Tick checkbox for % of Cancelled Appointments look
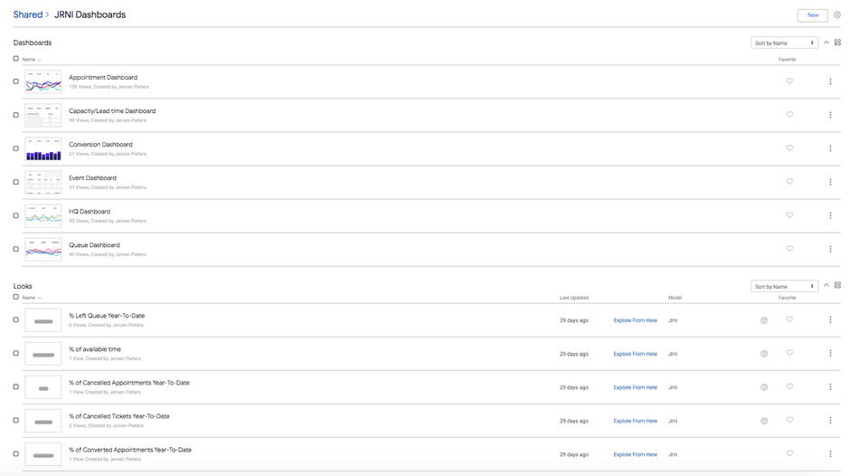 tap(15, 386)
